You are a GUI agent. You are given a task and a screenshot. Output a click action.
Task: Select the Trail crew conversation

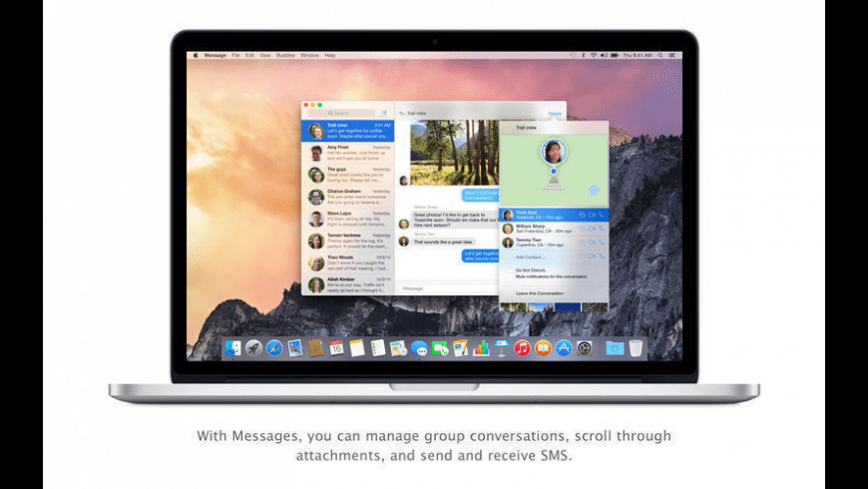click(347, 131)
